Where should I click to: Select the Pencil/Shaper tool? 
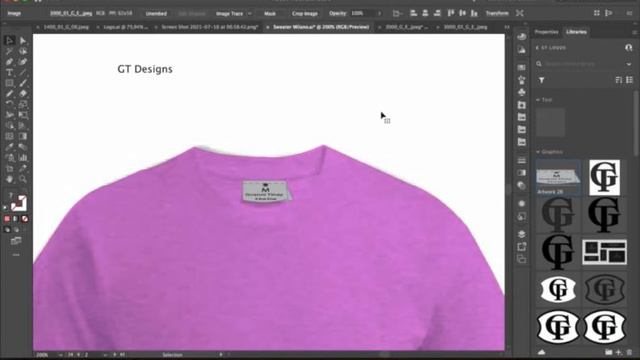pyautogui.click(x=9, y=93)
